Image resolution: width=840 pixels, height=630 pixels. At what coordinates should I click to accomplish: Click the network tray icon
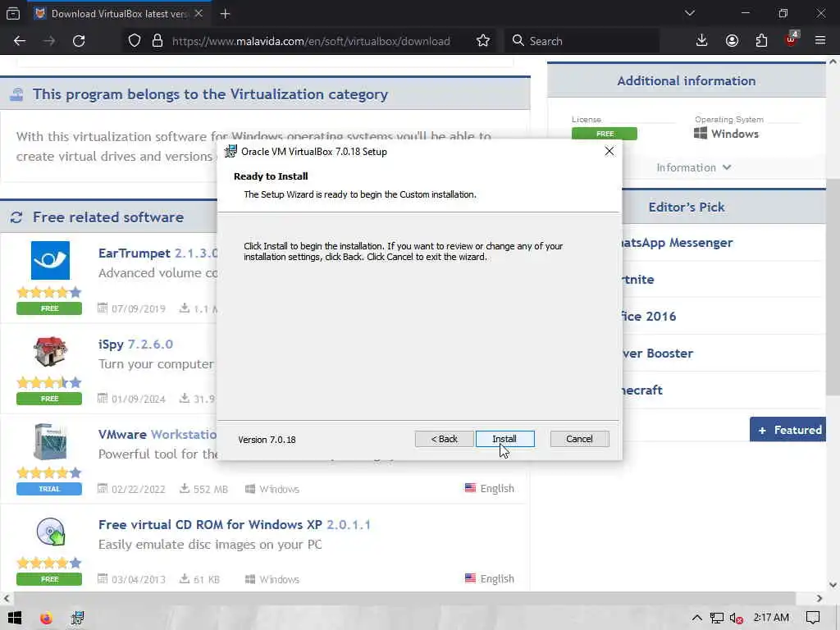coord(716,618)
